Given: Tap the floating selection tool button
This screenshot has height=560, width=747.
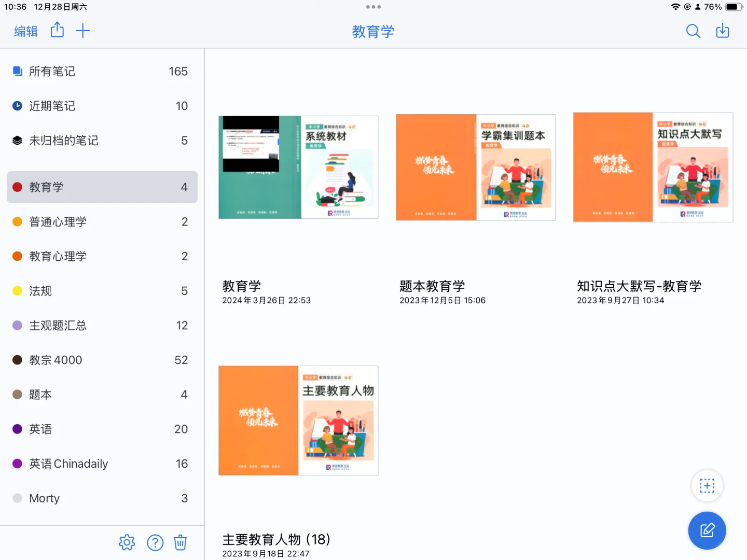Looking at the screenshot, I should click(707, 486).
